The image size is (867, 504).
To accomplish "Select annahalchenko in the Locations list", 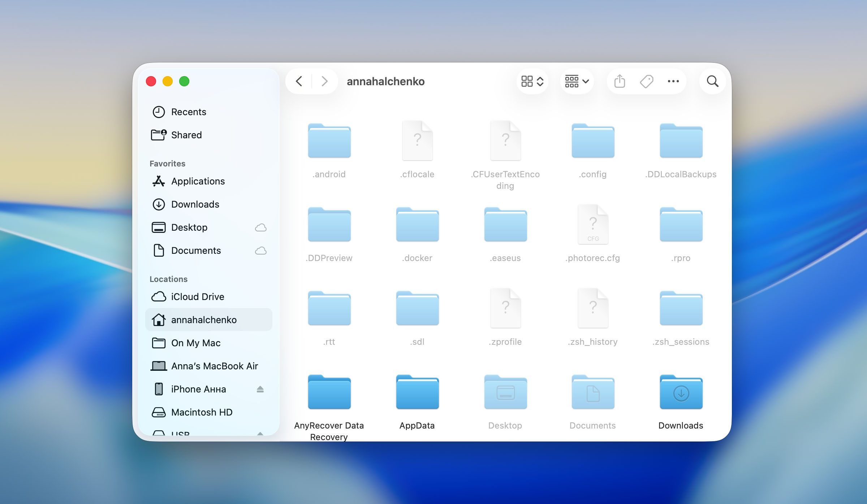I will pos(203,320).
